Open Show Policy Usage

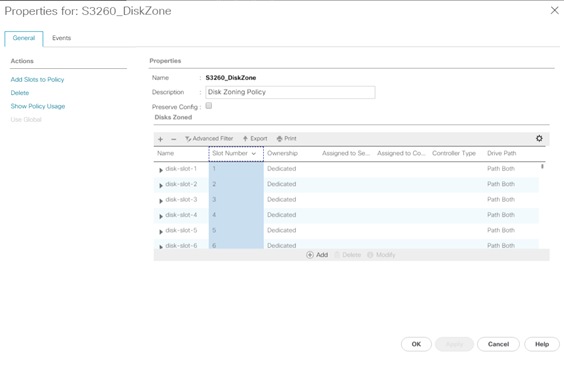(38, 106)
